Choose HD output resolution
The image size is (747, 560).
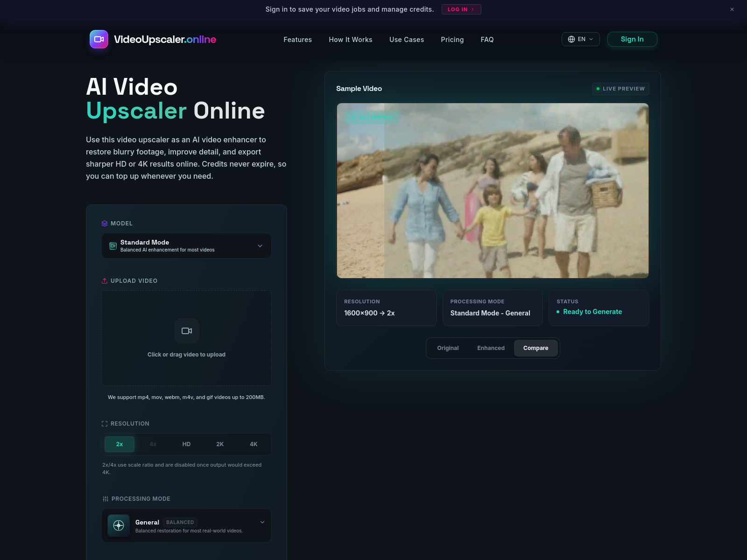pyautogui.click(x=186, y=444)
